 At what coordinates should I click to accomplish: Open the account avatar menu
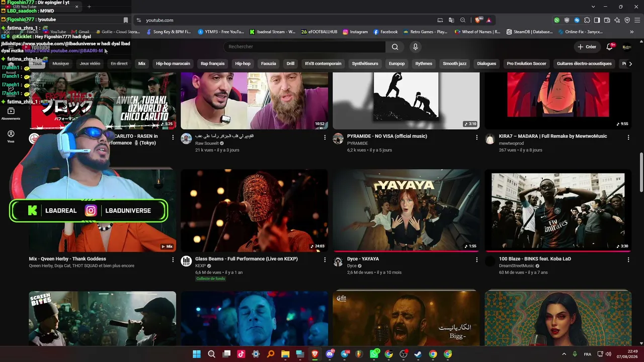point(627,47)
